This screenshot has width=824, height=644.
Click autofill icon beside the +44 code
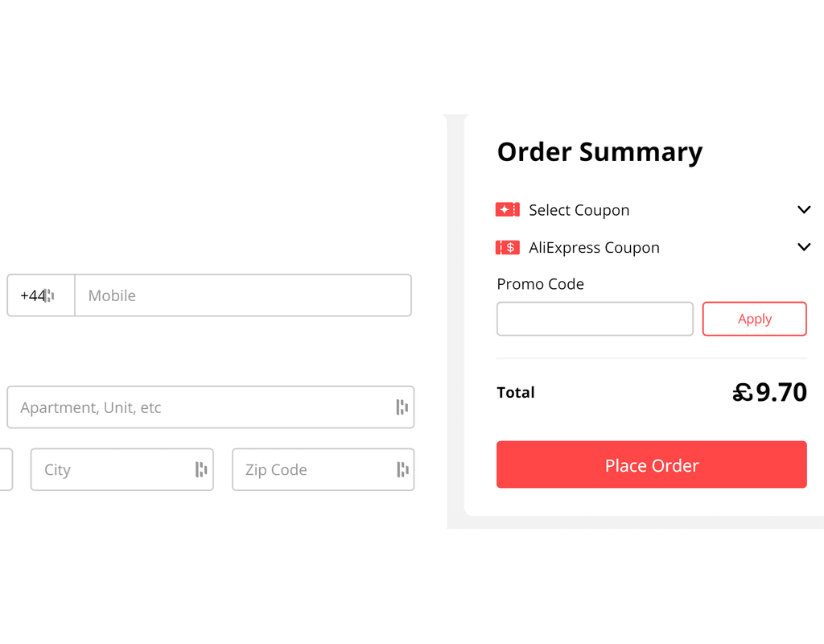pos(50,295)
